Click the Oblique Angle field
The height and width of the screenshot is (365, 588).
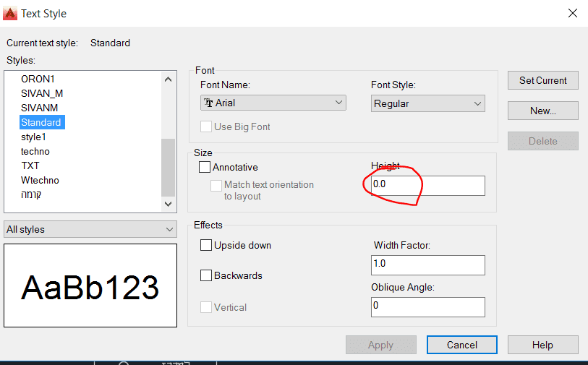tap(427, 306)
